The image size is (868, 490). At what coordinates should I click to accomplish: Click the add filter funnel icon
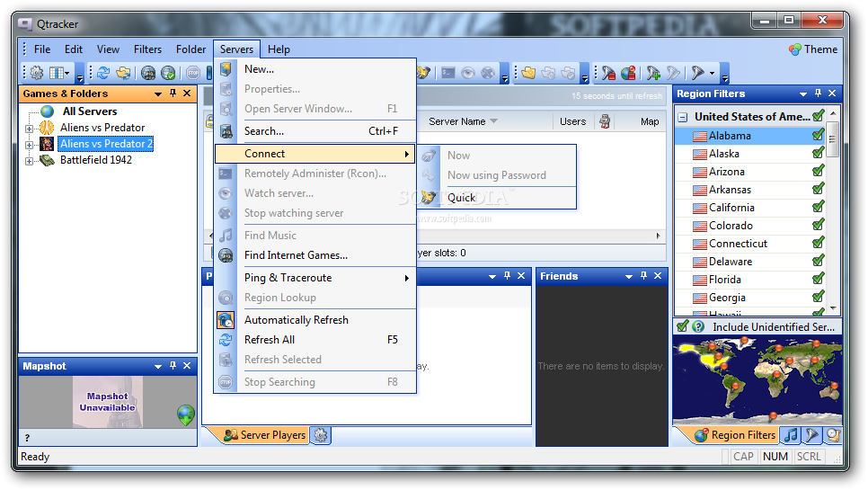(x=653, y=73)
